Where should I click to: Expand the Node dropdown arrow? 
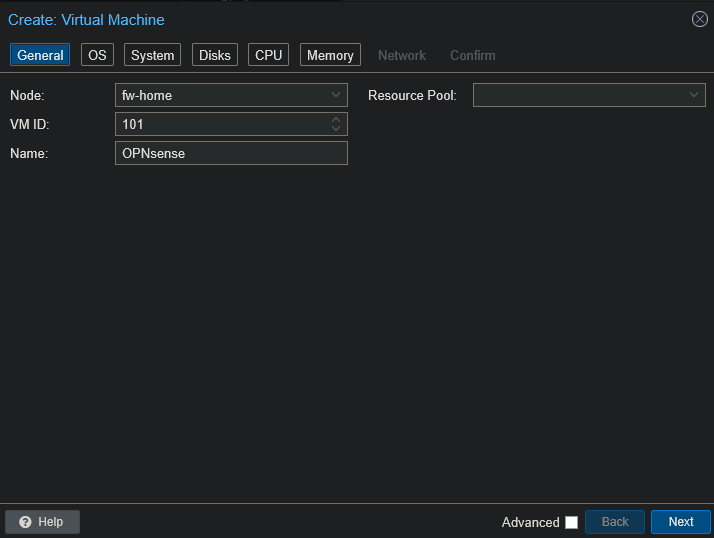pos(336,95)
